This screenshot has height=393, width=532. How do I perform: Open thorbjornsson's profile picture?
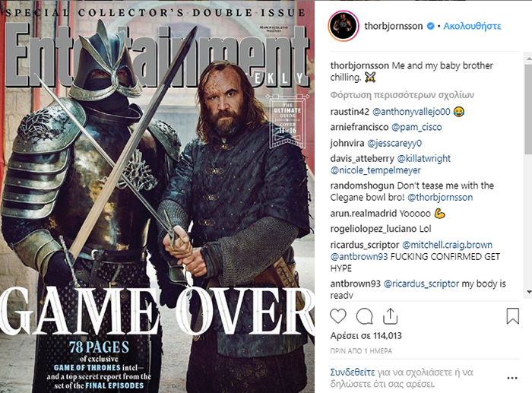point(344,26)
